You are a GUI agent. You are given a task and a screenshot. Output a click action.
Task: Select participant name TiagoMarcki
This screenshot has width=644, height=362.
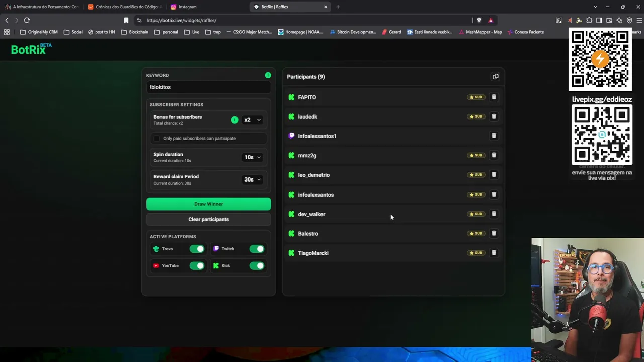(x=313, y=253)
